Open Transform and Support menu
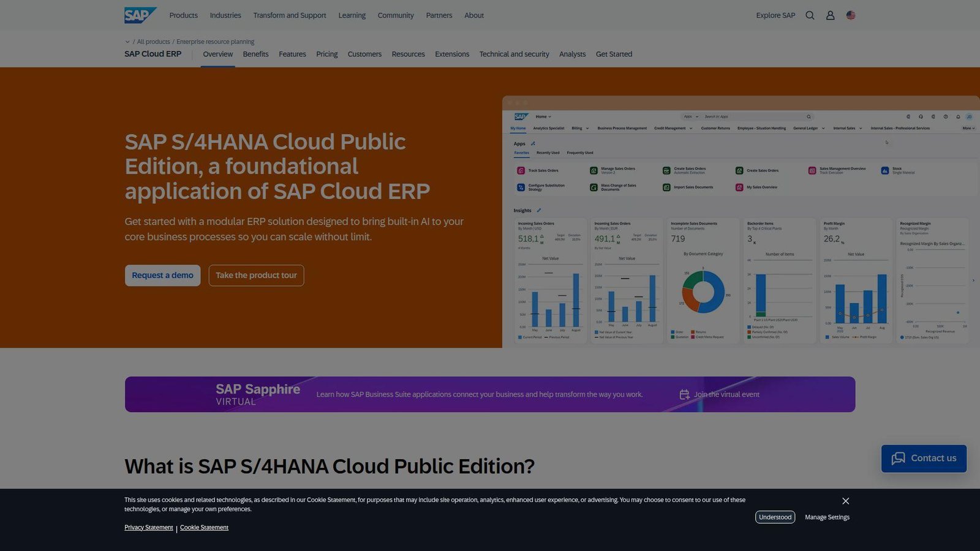Image resolution: width=980 pixels, height=551 pixels. tap(290, 15)
